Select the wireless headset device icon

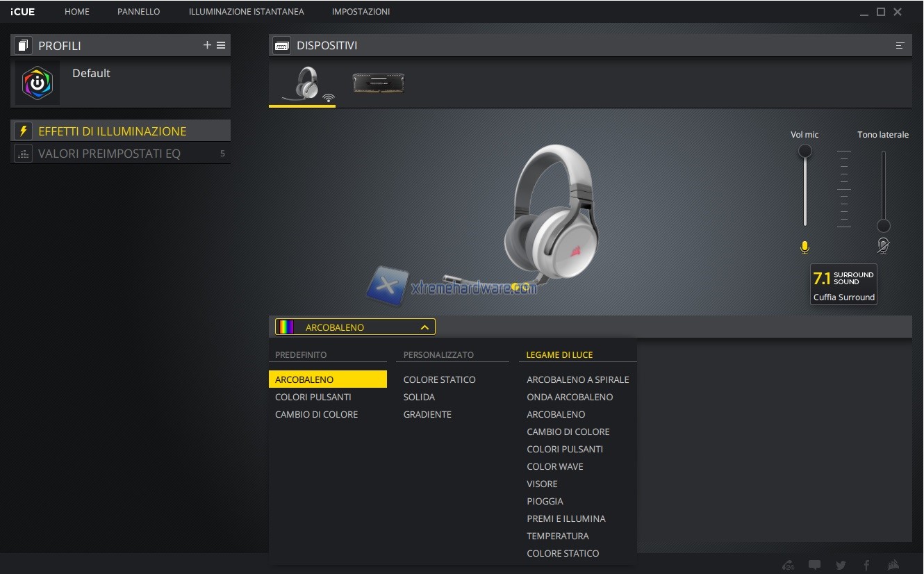302,85
